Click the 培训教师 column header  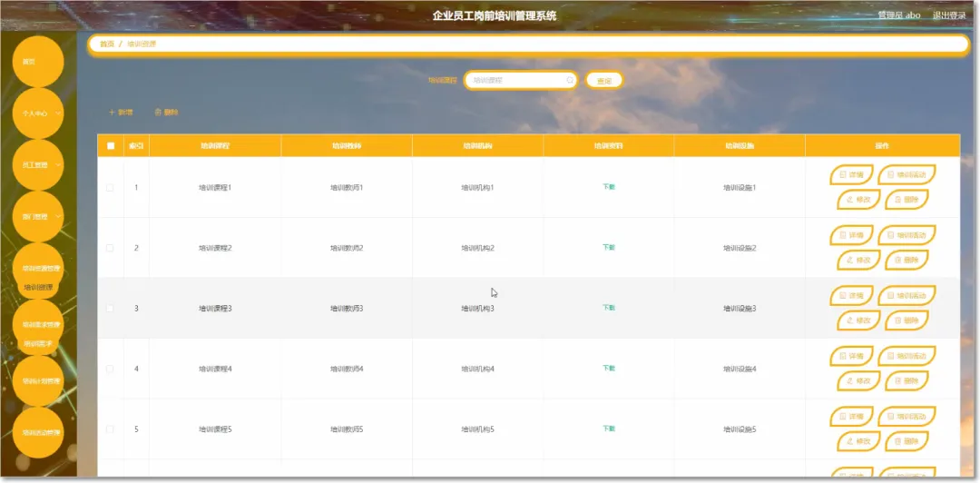347,146
